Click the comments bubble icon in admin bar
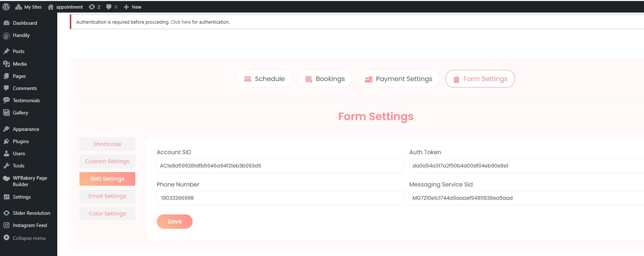Viewport: 644px width, 256px height. [109, 7]
